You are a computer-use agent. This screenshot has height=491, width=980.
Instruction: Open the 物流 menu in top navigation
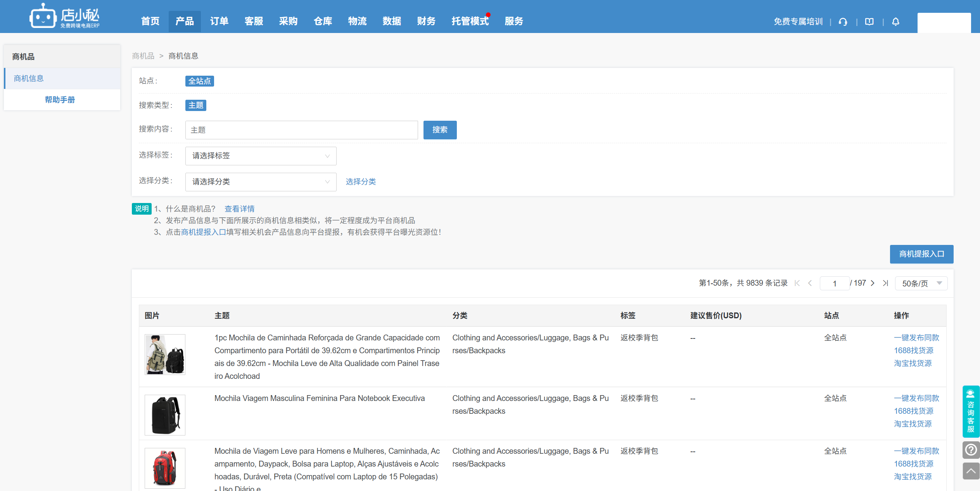coord(357,21)
